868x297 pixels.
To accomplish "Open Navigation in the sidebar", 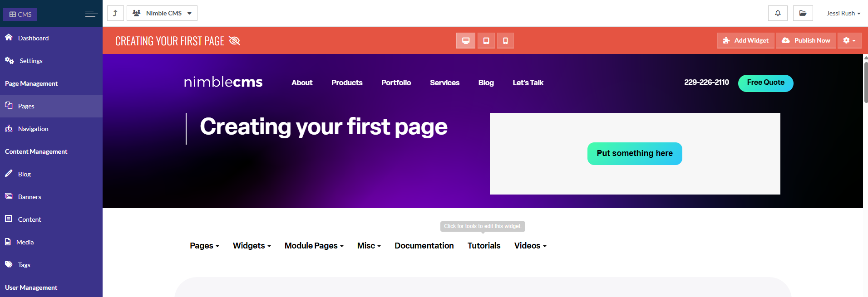I will point(33,129).
